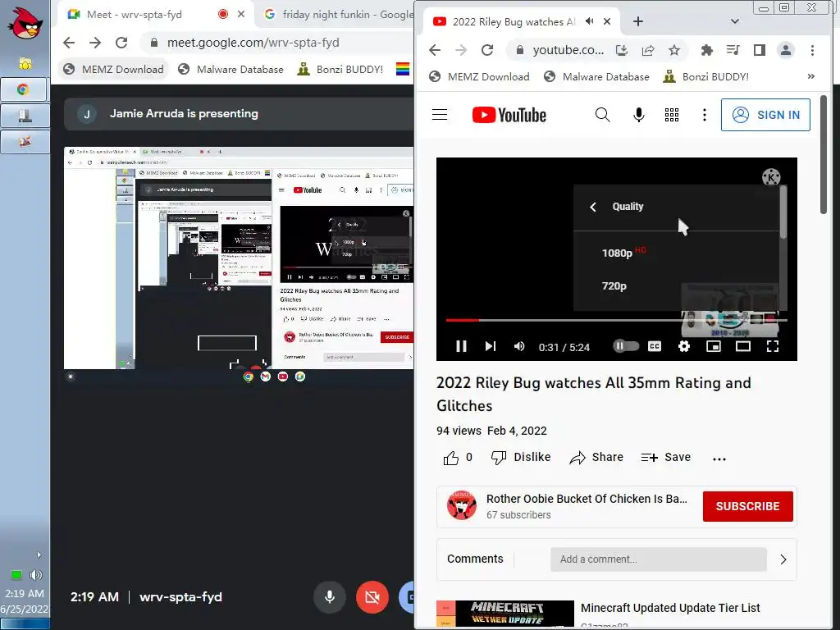Open YouTube apps grid
This screenshot has height=630, width=840.
(672, 115)
